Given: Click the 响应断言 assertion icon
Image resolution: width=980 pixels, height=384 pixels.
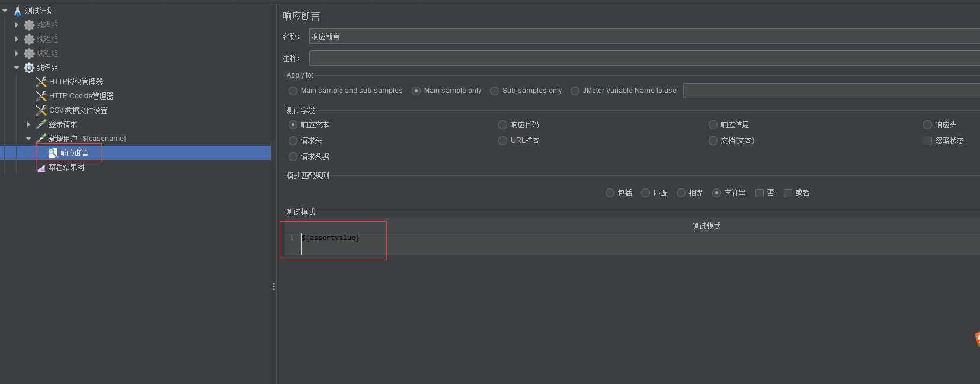Looking at the screenshot, I should tap(53, 153).
